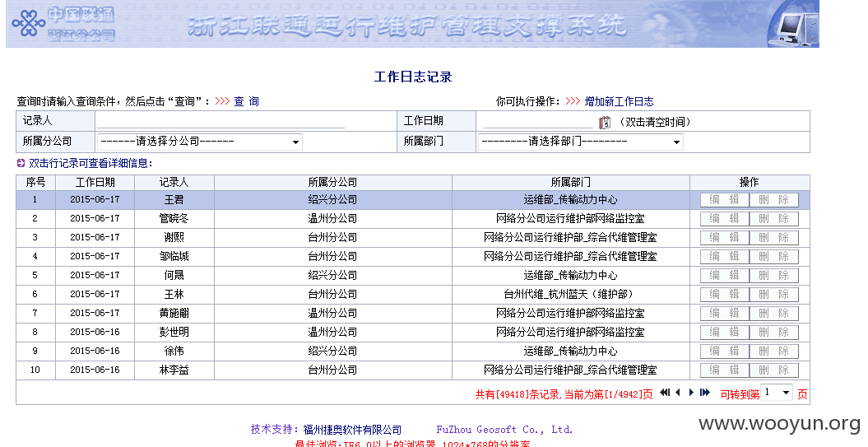
Task: Click 删除 button for 谢熙 row
Action: (774, 238)
